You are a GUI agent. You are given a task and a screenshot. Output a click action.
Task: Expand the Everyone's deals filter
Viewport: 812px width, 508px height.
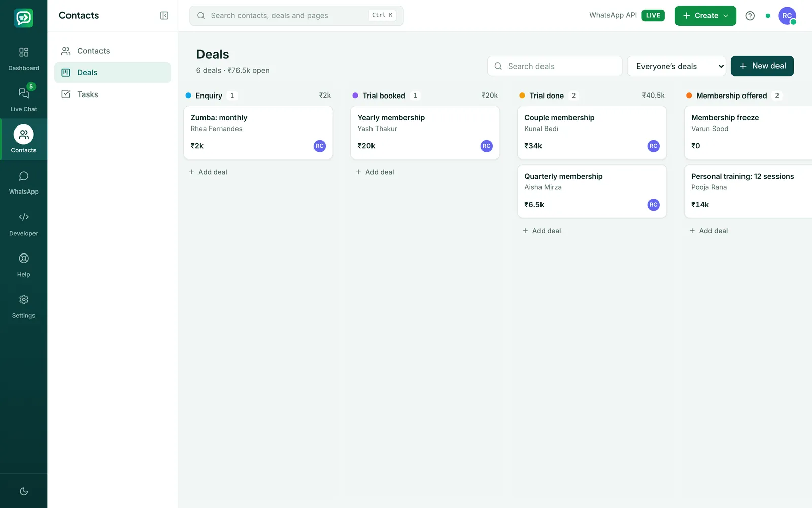pyautogui.click(x=676, y=66)
